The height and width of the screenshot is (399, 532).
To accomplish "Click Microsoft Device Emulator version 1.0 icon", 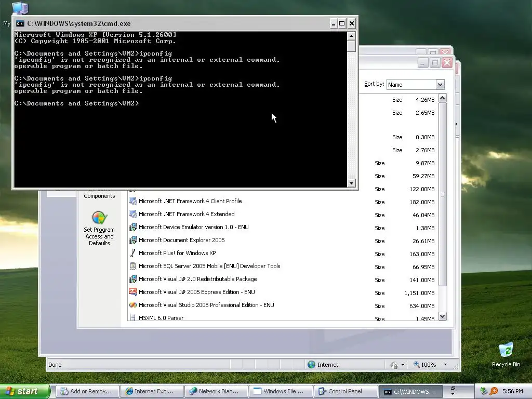I will [132, 227].
